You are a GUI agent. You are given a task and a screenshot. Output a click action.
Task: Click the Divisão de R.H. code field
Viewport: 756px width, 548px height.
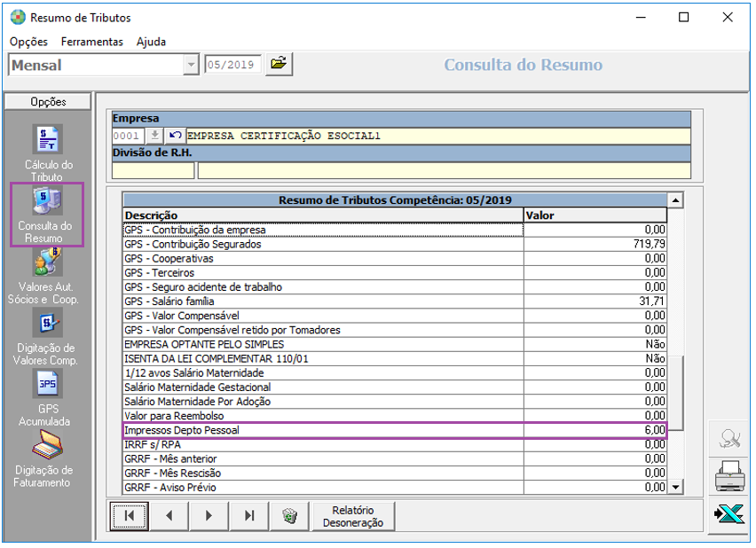tap(153, 170)
